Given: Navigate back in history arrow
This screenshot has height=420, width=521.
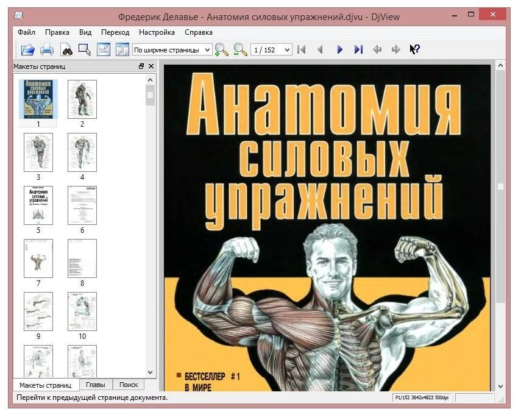Looking at the screenshot, I should (x=377, y=50).
